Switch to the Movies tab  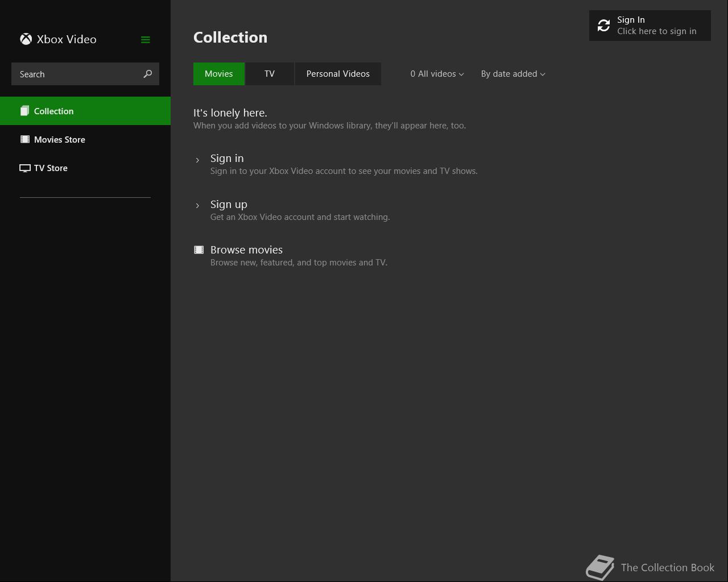click(x=219, y=74)
